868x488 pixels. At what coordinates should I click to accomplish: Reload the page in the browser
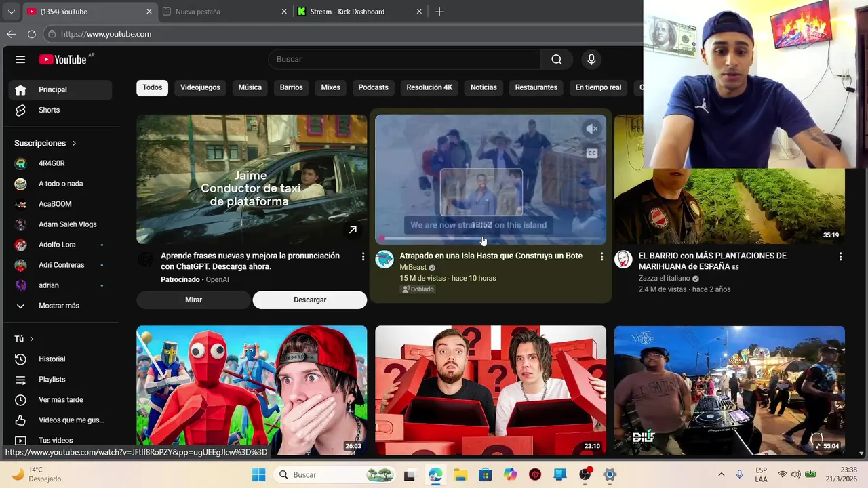coord(32,34)
